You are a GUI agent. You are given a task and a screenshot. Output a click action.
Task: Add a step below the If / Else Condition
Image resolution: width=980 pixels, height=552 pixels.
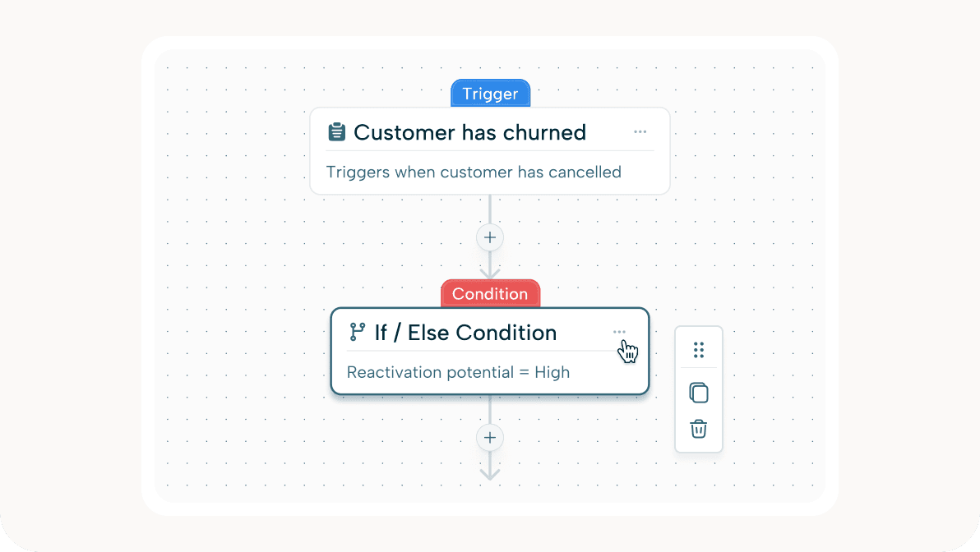490,438
